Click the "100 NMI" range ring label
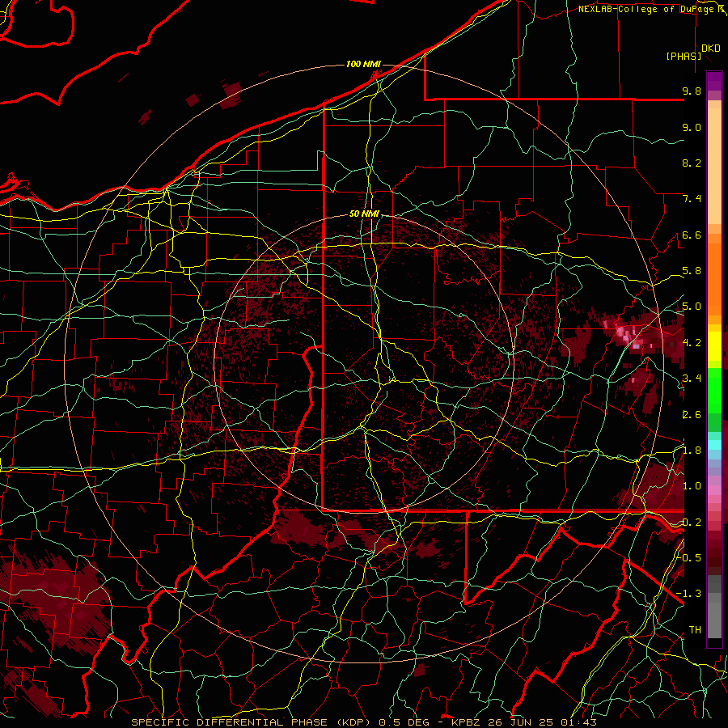728x728 pixels. (363, 64)
